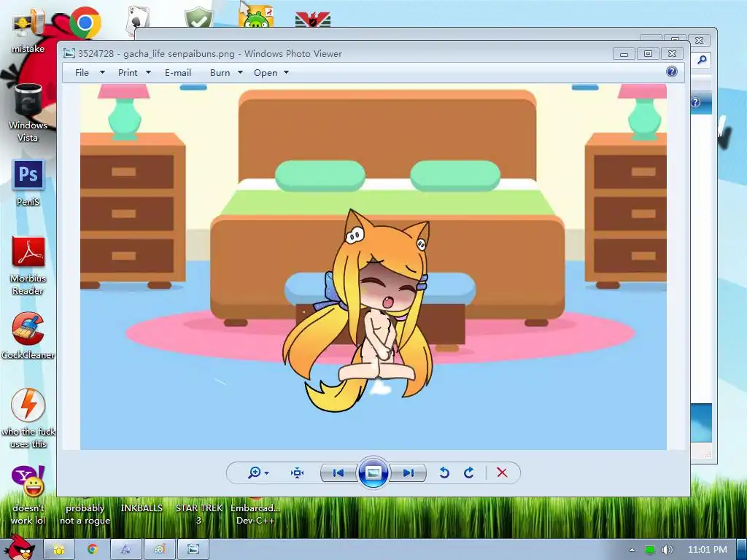Image resolution: width=747 pixels, height=560 pixels.
Task: Click the help icon in the back window
Action: pos(695,102)
